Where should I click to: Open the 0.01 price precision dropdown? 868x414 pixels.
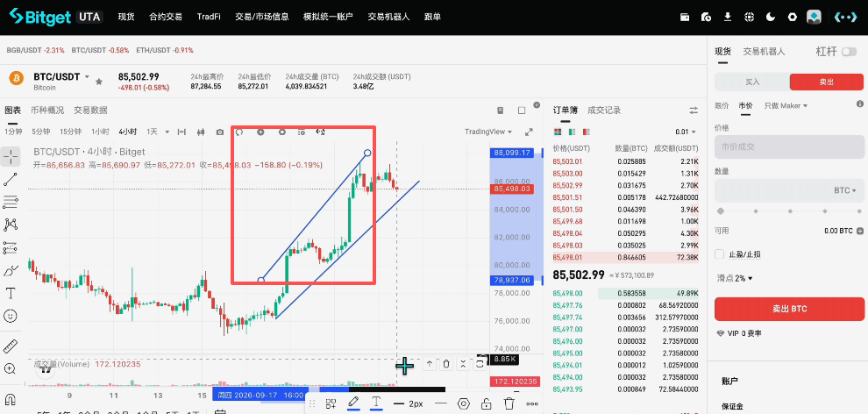click(686, 132)
